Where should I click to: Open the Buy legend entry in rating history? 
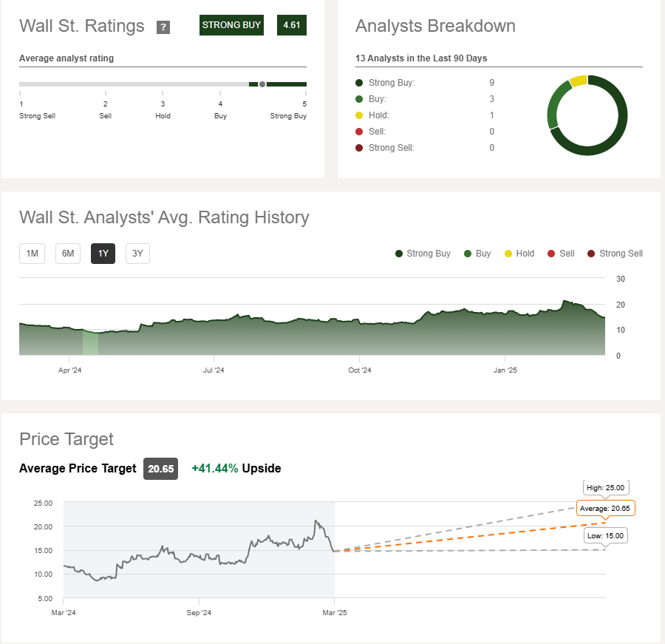coord(467,254)
